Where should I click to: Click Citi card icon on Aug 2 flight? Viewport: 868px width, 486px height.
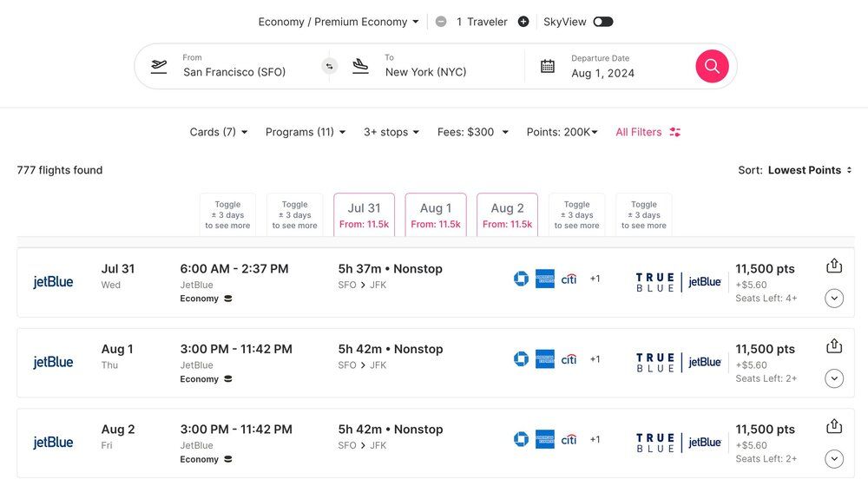click(x=569, y=439)
